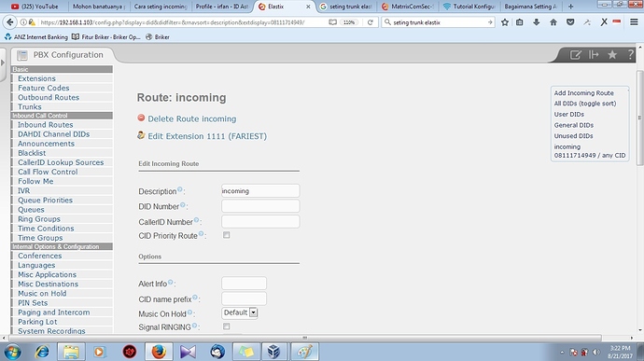Open the Pocket icon in toolbar
Viewport: 644px width, 361px height.
(570, 22)
